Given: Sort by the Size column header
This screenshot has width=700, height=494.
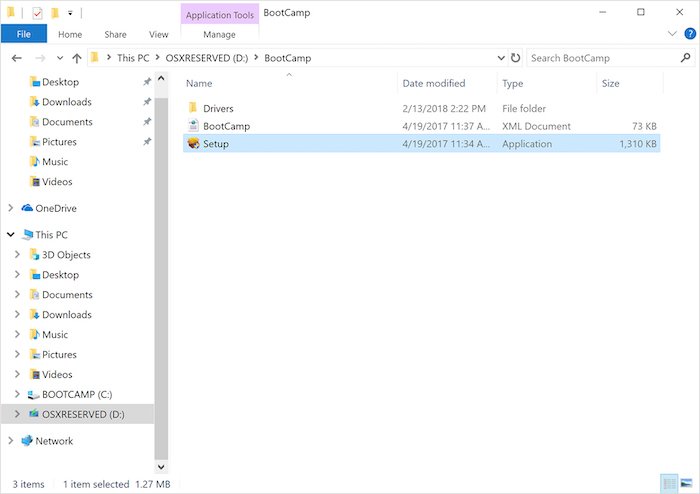Looking at the screenshot, I should (x=610, y=83).
